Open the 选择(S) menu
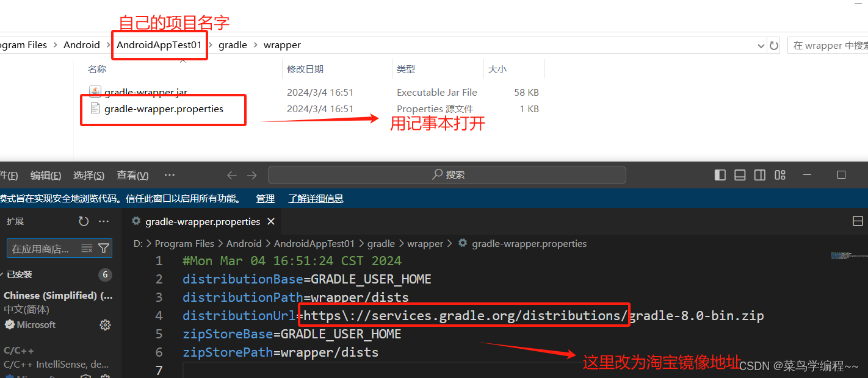This screenshot has height=378, width=868. coord(89,175)
